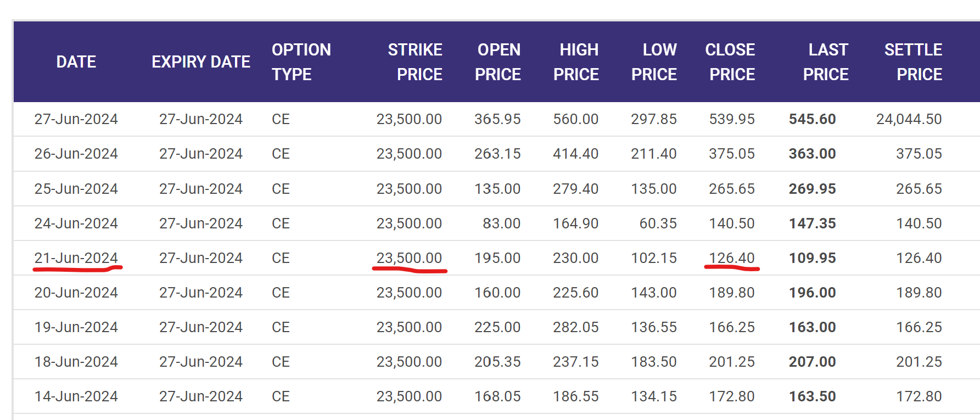Click the underlined close price 126.40
This screenshot has height=420, width=980.
(x=731, y=258)
